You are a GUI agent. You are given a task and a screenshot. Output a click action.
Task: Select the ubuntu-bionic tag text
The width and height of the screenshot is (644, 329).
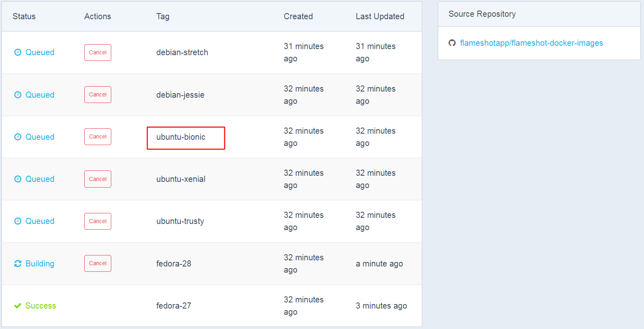point(181,137)
